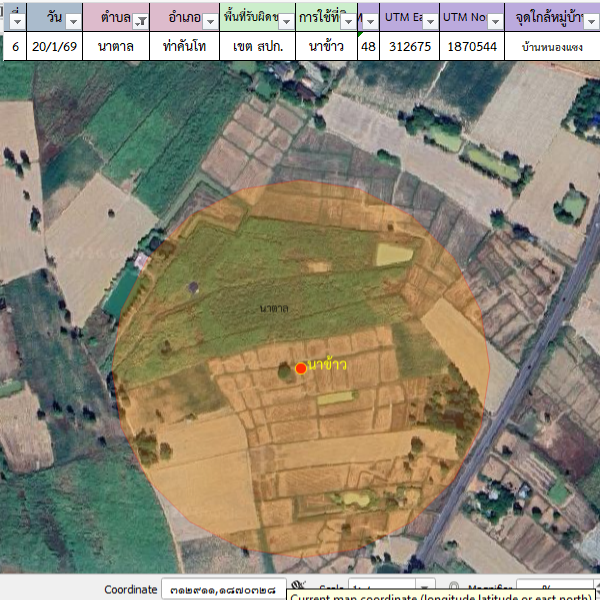Click inside the Coordinate input field

[x=222, y=589]
